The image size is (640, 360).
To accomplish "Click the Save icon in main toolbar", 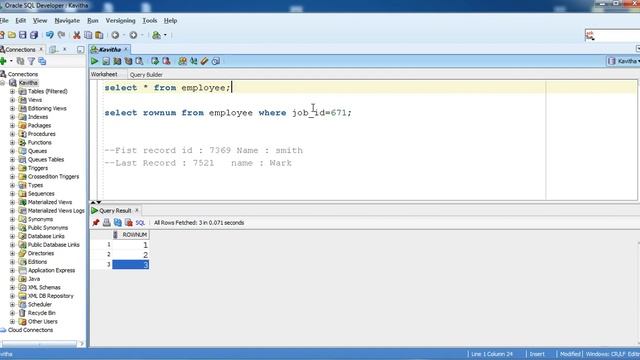I will click(23, 35).
